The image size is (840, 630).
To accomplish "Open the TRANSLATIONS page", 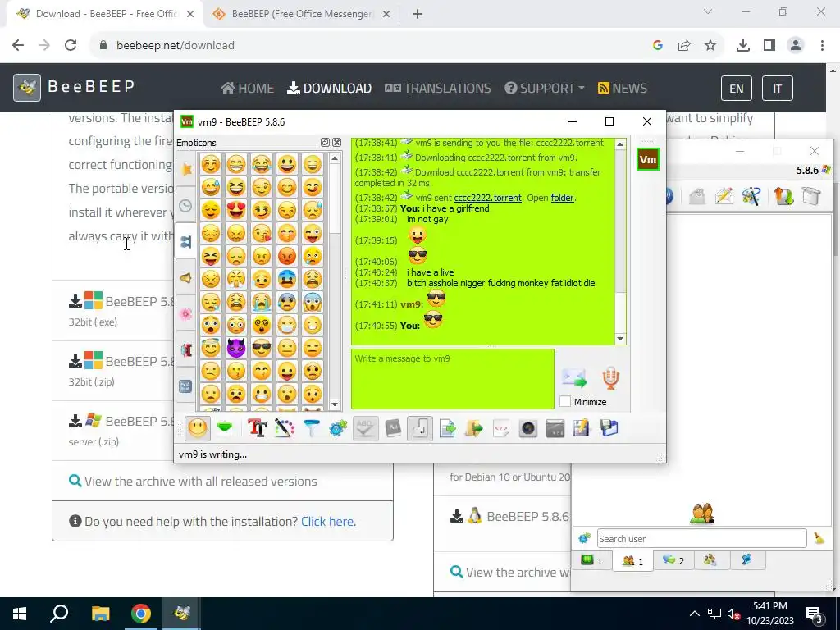I will coord(438,88).
